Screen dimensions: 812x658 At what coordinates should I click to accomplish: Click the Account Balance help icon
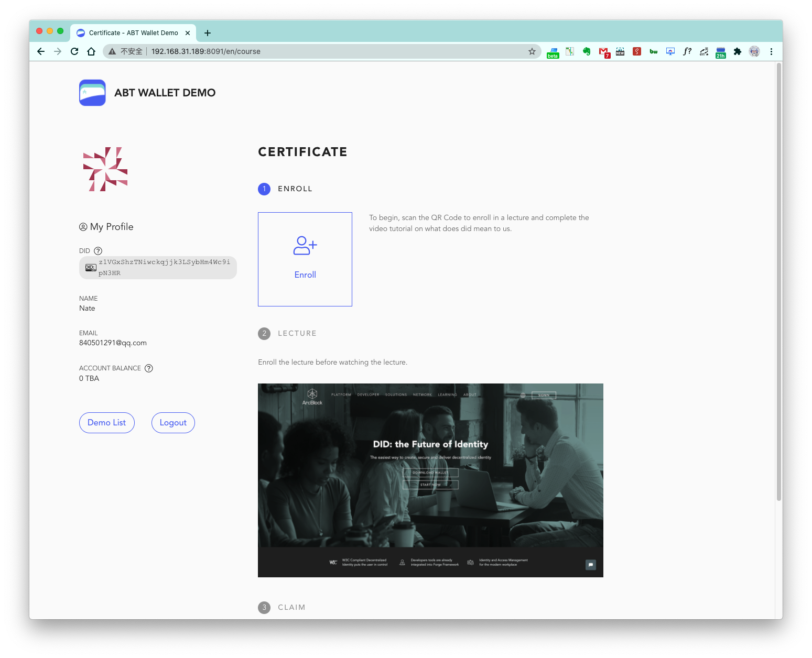pyautogui.click(x=149, y=368)
